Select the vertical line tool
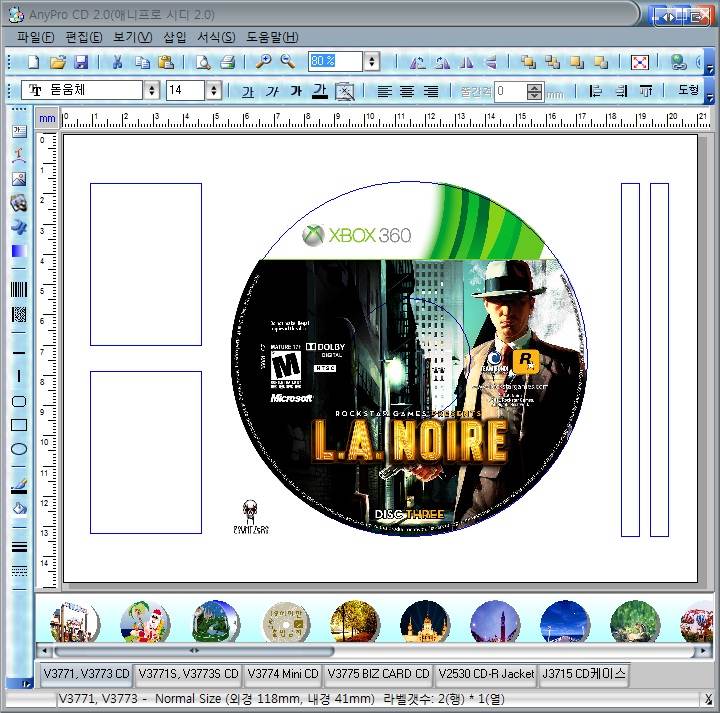Screen dimensions: 720x713 click(19, 376)
